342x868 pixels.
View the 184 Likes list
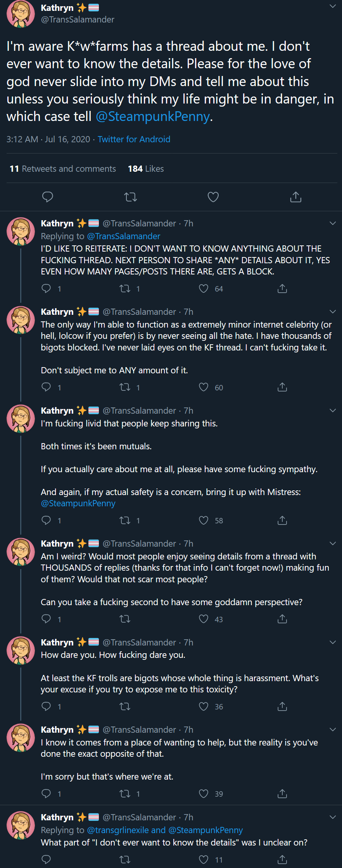pyautogui.click(x=146, y=169)
